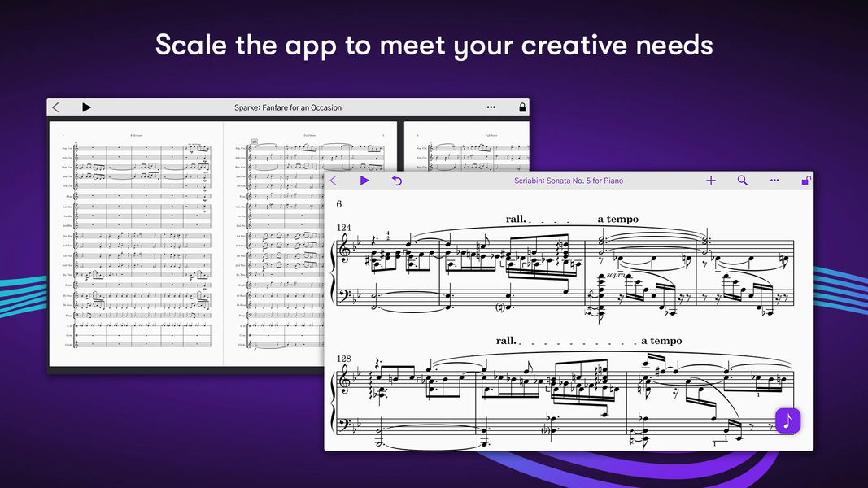The height and width of the screenshot is (488, 868).
Task: Select title 'Scriabin: Sonata No. 5 for Piano'
Action: pyautogui.click(x=569, y=181)
